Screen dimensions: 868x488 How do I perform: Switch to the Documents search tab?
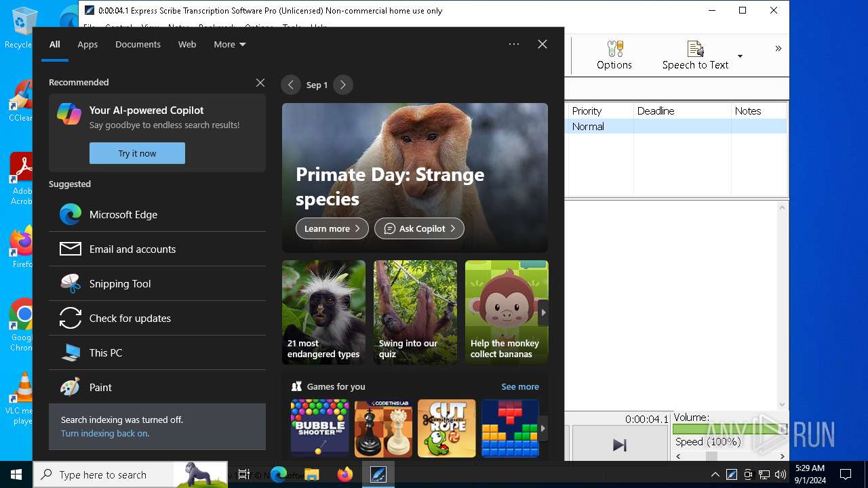click(138, 44)
